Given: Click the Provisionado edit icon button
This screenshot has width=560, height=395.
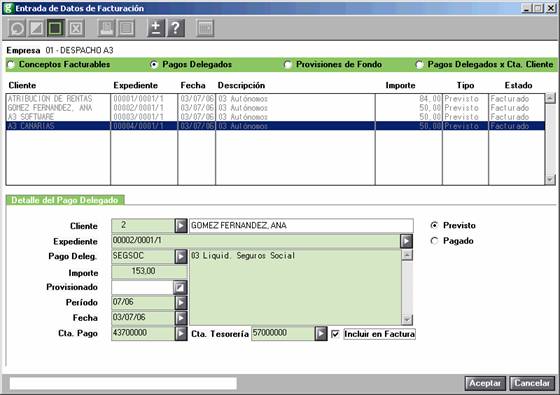Looking at the screenshot, I should click(x=180, y=288).
